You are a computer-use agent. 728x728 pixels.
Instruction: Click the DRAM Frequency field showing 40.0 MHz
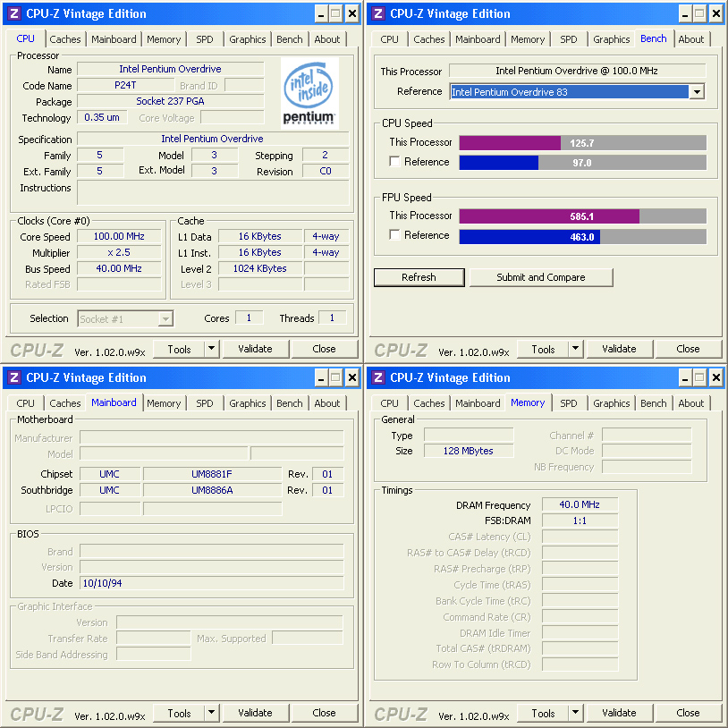[579, 504]
